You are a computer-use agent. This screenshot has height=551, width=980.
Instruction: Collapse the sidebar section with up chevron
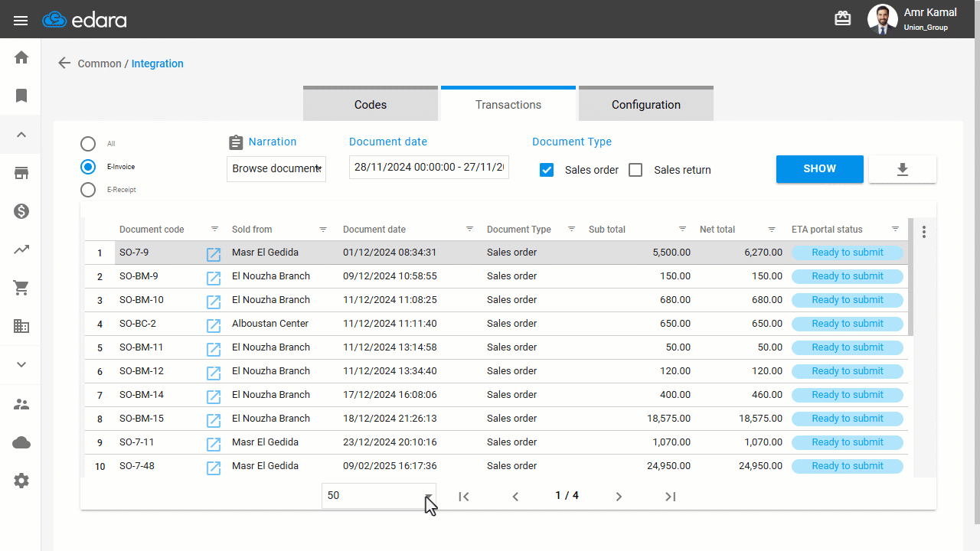tap(21, 135)
